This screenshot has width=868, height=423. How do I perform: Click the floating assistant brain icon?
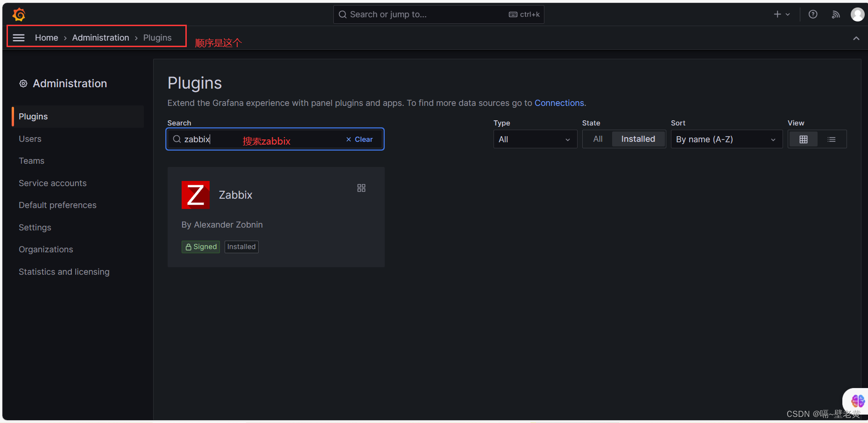click(x=857, y=401)
